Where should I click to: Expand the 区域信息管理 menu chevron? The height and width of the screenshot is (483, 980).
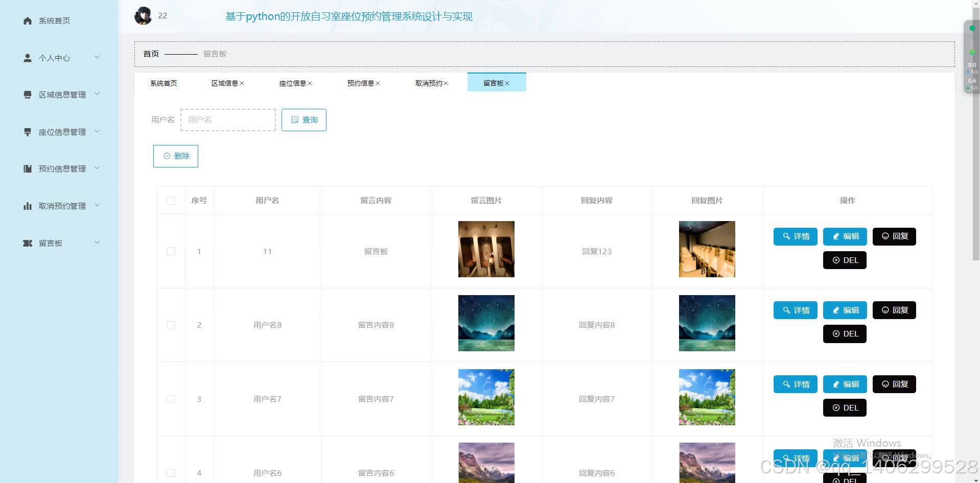pyautogui.click(x=97, y=94)
